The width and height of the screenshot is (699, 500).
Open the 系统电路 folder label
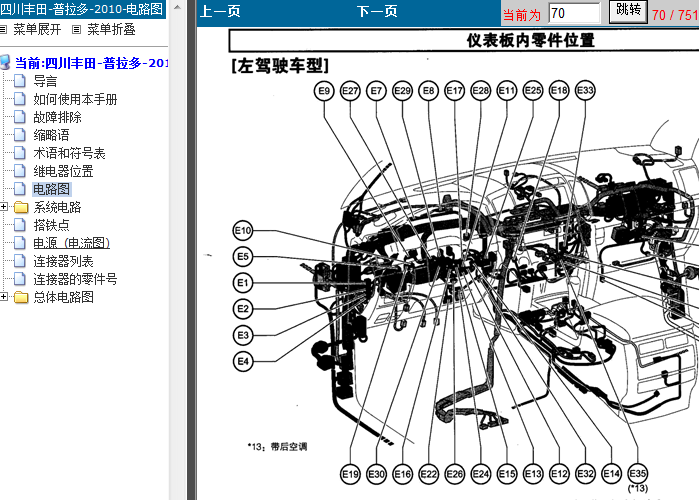(x=58, y=207)
